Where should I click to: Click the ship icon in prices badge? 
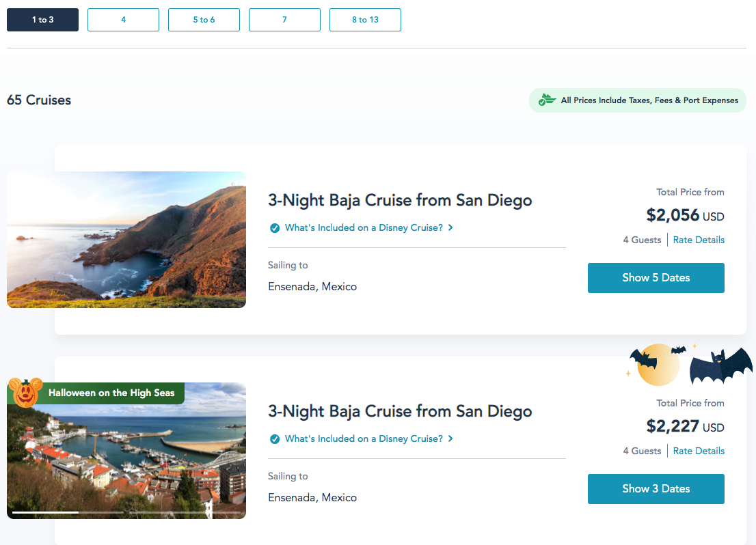pyautogui.click(x=546, y=100)
